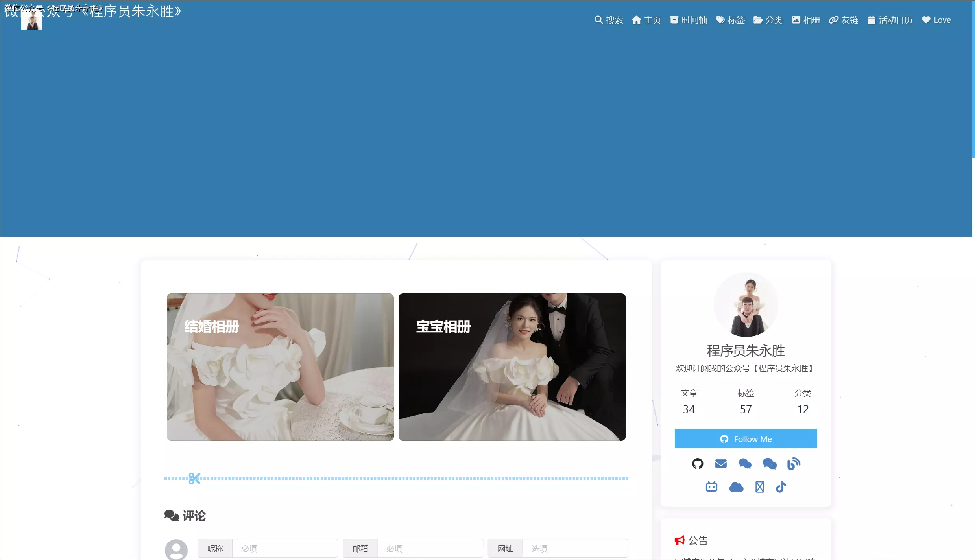975x560 pixels.
Task: Click the 昵称 nickname input field
Action: tap(284, 548)
